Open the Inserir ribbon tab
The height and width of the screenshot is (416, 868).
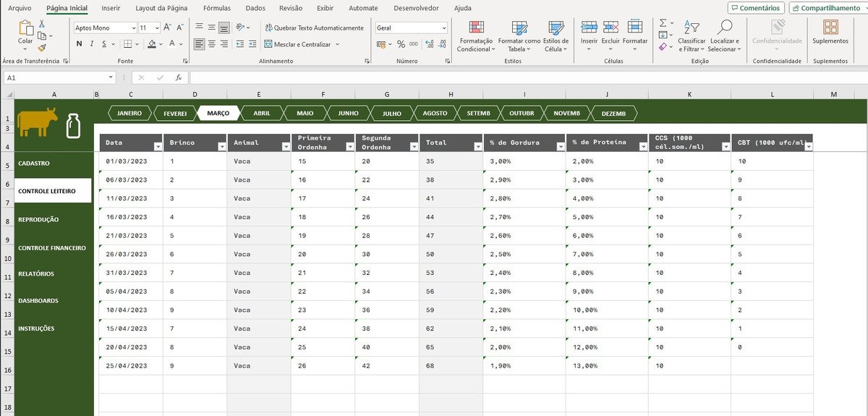[111, 8]
